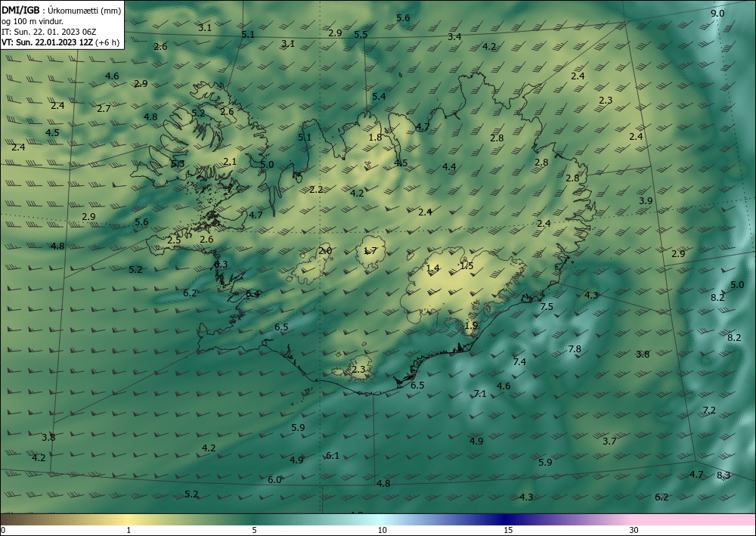Click the 7.4 precipitation value on the map

519,361
